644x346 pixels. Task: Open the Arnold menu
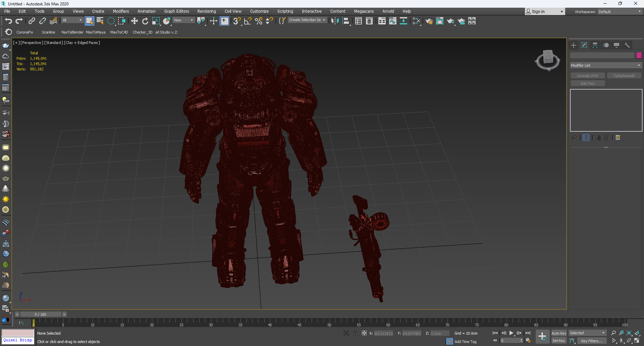coord(388,11)
